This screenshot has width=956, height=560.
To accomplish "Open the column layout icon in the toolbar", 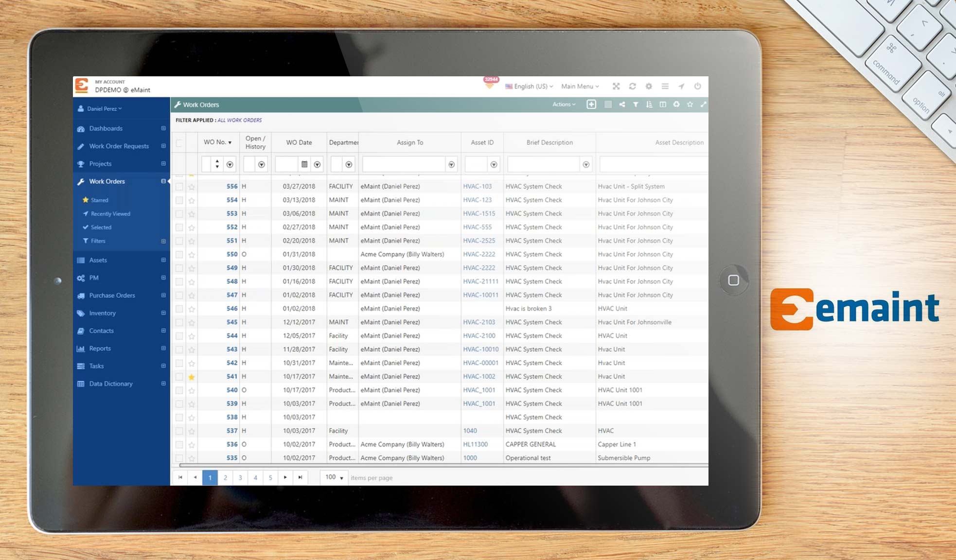I will (663, 104).
